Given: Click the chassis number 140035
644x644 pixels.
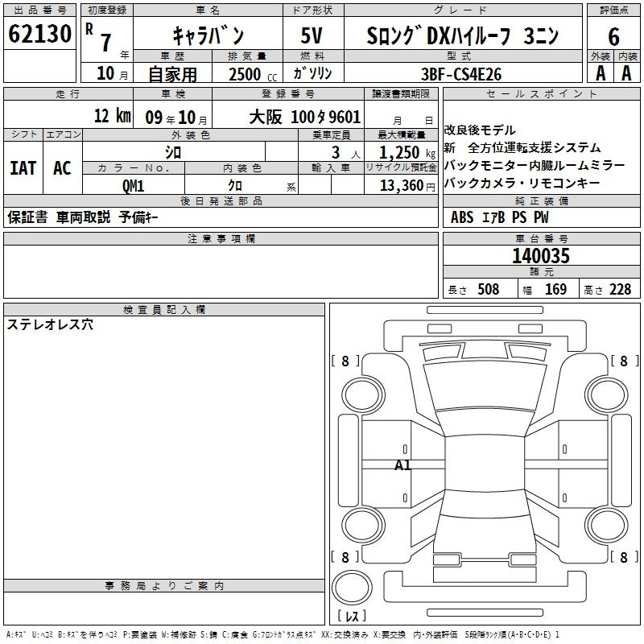Looking at the screenshot, I should tap(540, 256).
